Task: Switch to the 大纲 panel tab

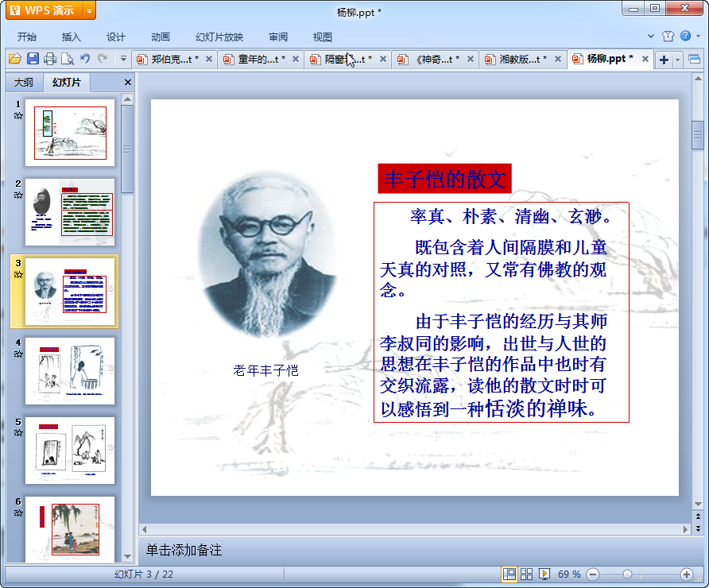Action: click(24, 83)
